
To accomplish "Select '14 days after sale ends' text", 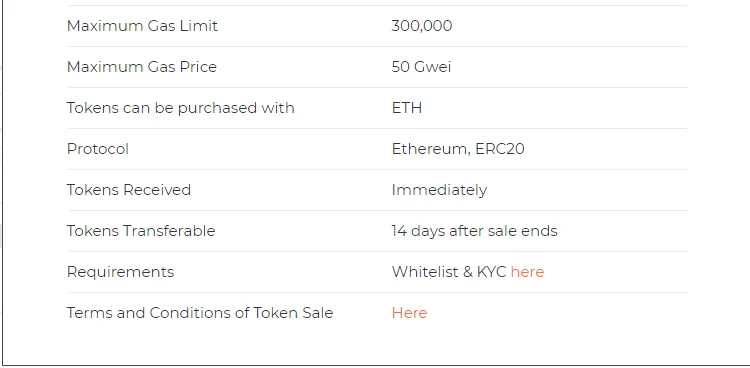I will [474, 231].
